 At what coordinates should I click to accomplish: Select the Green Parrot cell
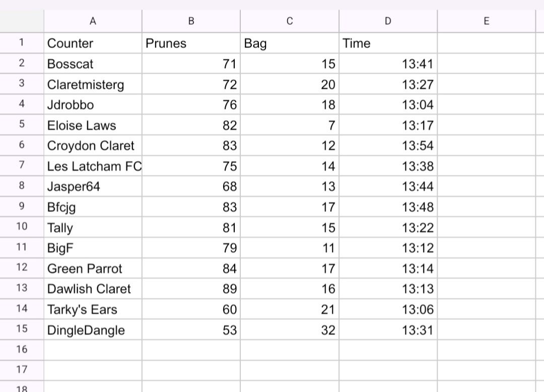93,269
